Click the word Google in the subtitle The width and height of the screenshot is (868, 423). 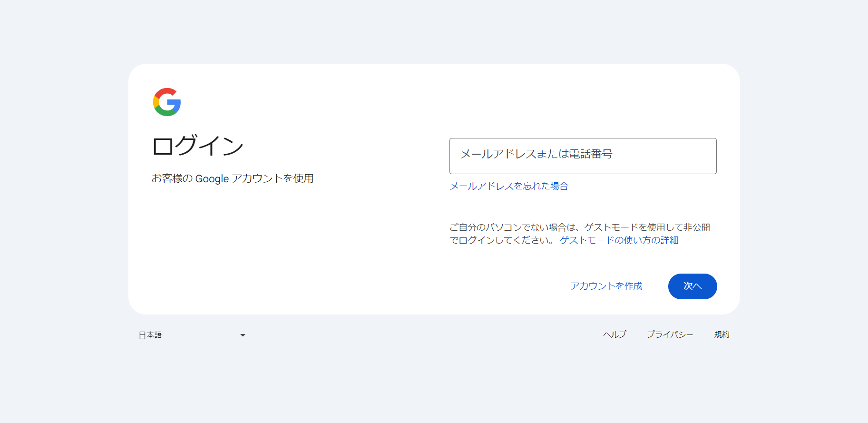tap(212, 179)
